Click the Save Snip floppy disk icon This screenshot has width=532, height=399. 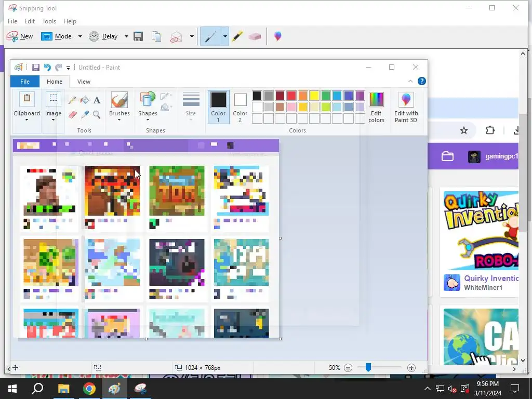(x=138, y=36)
